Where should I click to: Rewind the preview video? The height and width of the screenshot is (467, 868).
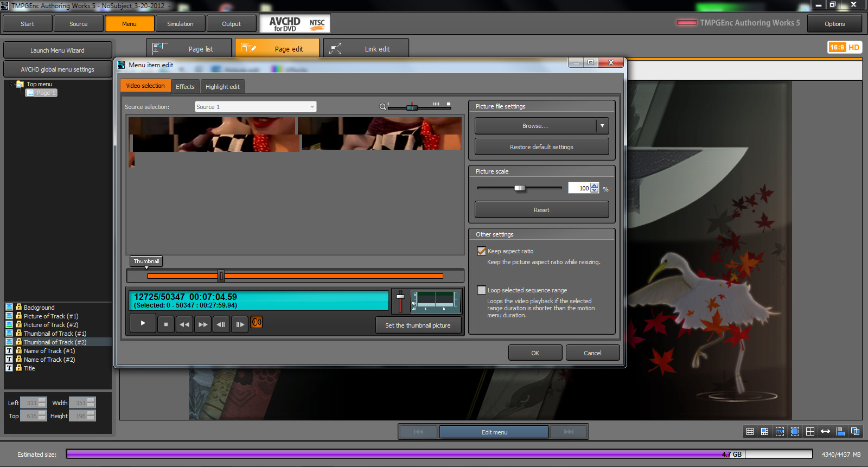tap(184, 324)
